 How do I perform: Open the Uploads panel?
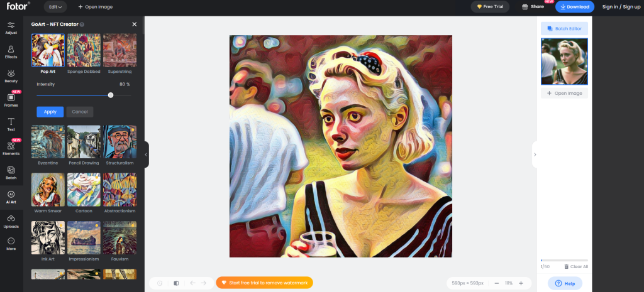pos(11,222)
